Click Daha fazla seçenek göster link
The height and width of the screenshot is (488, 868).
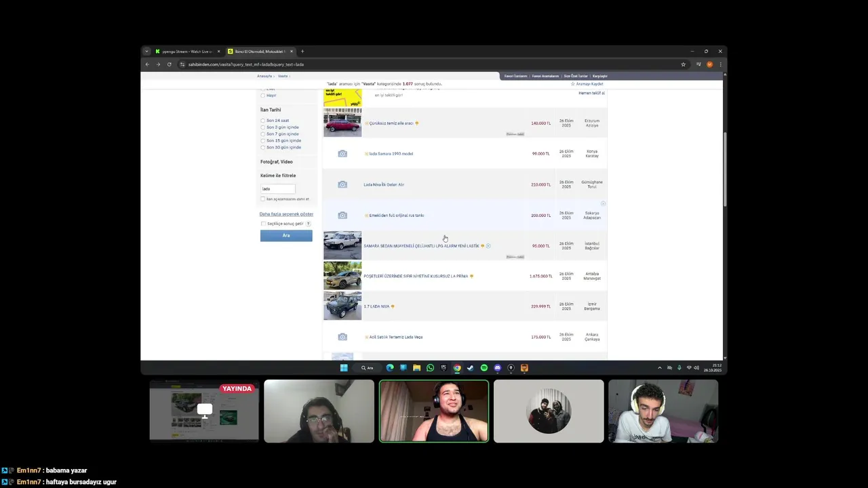(x=286, y=214)
